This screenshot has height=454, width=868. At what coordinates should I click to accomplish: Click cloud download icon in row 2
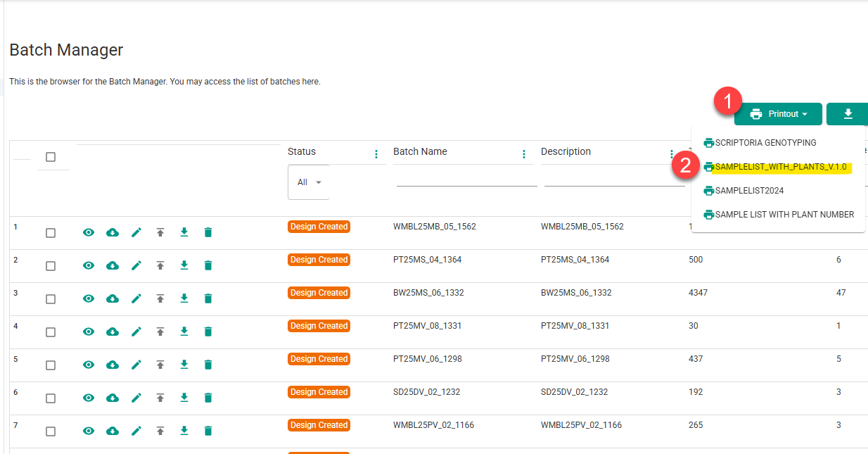coord(113,265)
